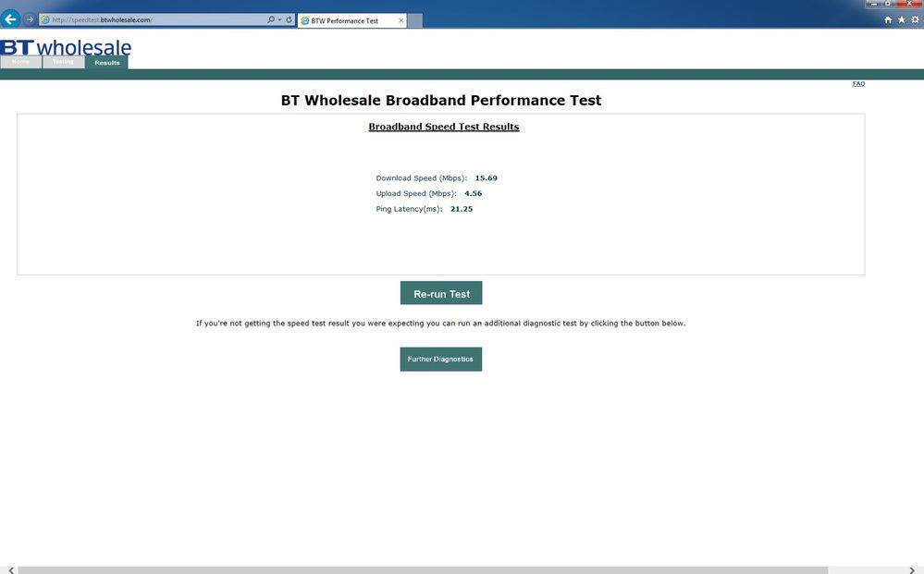
Task: Click the additional diagnostic test instruction sentence
Action: (441, 324)
